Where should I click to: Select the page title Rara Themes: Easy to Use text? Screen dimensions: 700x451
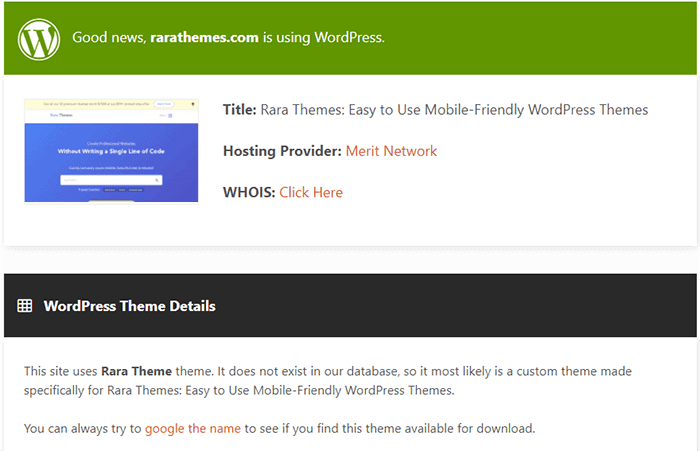point(454,110)
